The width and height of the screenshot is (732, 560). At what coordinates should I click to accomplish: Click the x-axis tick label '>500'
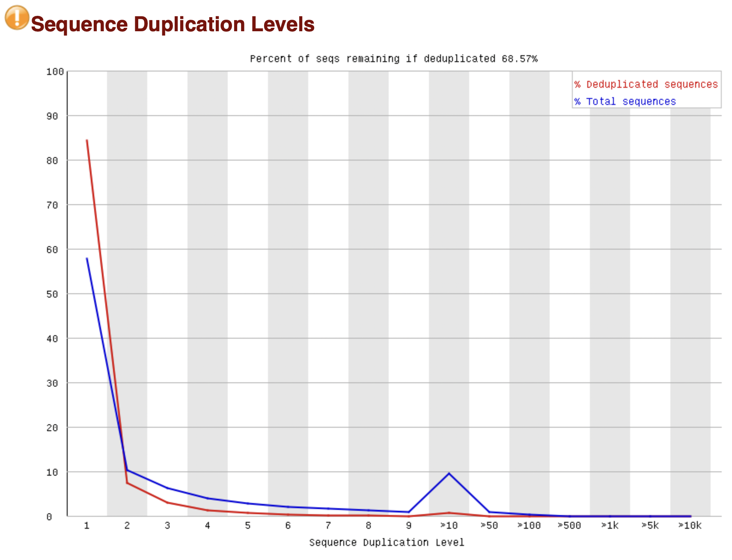pos(569,525)
